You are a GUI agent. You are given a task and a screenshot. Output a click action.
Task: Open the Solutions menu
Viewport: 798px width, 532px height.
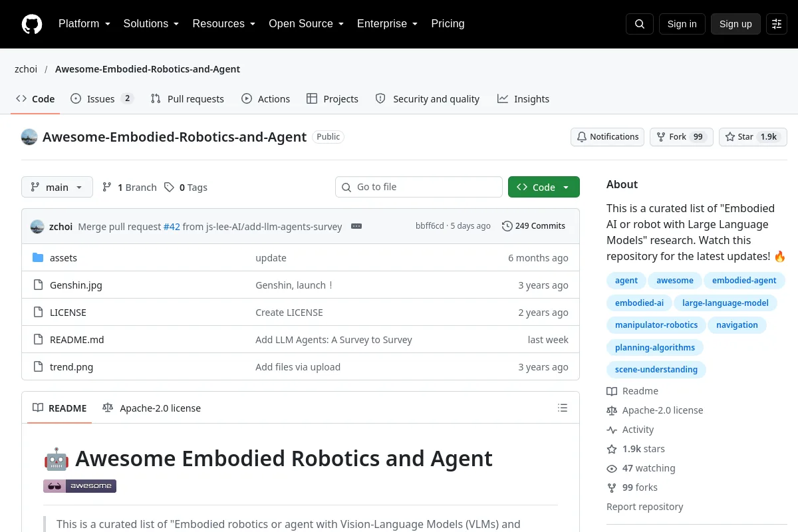[x=151, y=24]
